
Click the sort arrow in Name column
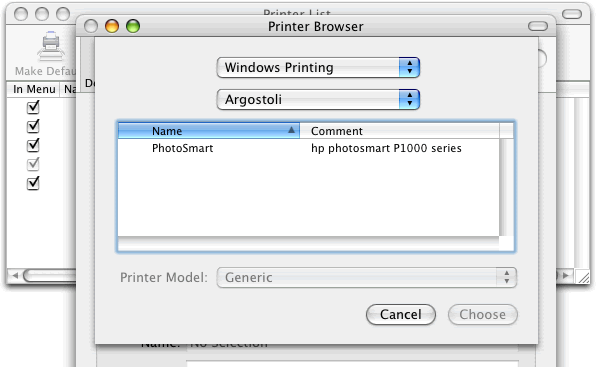tap(291, 130)
